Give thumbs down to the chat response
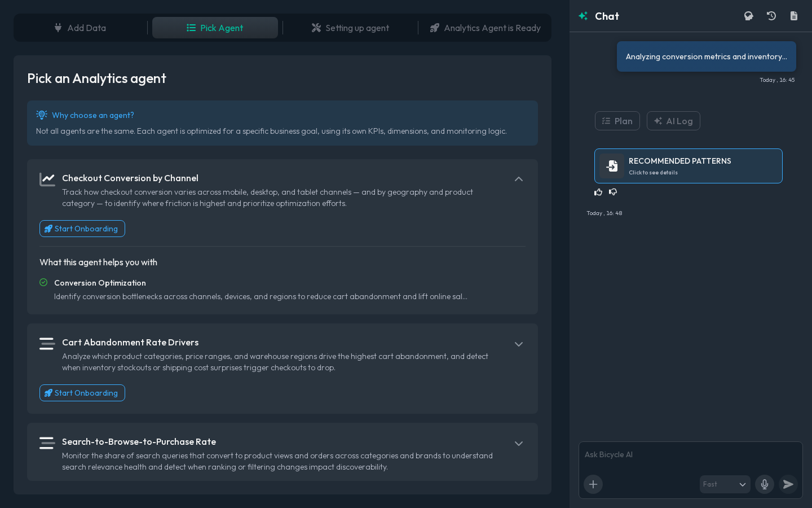This screenshot has height=508, width=812. pyautogui.click(x=613, y=192)
